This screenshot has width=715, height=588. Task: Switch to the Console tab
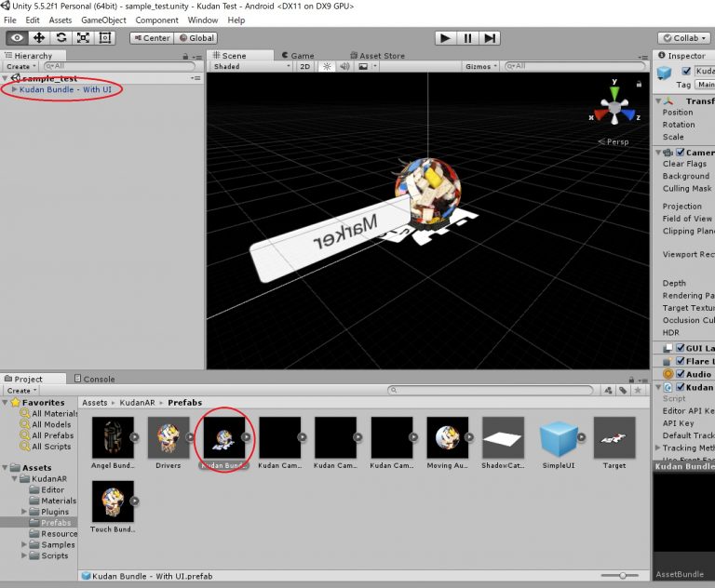pyautogui.click(x=94, y=379)
